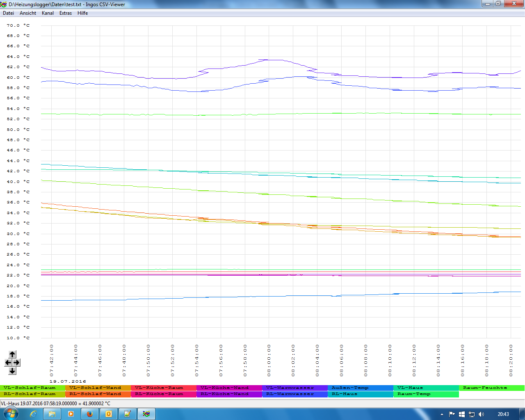
Task: Click the 18.0 °C axis label
Action: tap(18, 296)
